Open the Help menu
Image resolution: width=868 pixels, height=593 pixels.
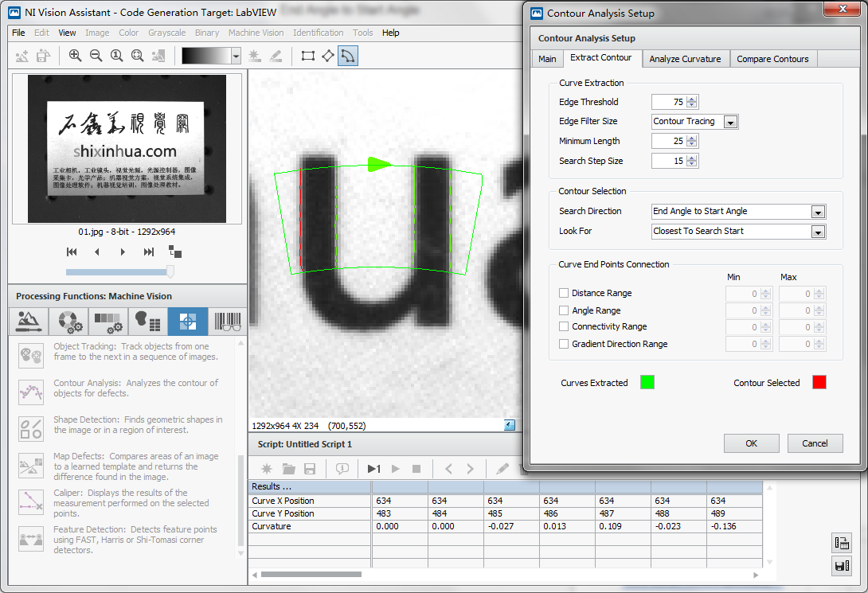tap(390, 33)
